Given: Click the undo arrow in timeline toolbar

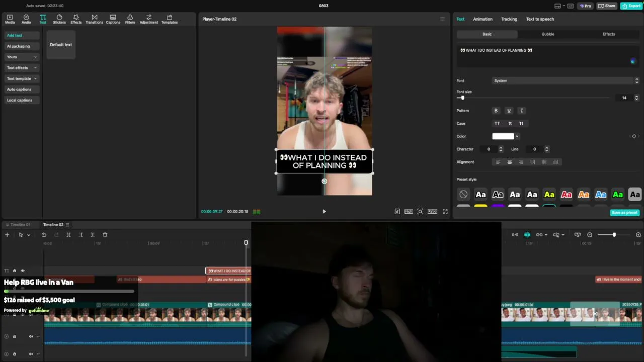Looking at the screenshot, I should 44,235.
